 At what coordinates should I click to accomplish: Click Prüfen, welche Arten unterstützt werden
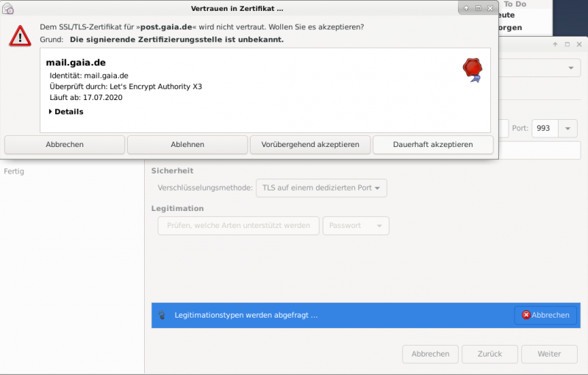coord(238,226)
